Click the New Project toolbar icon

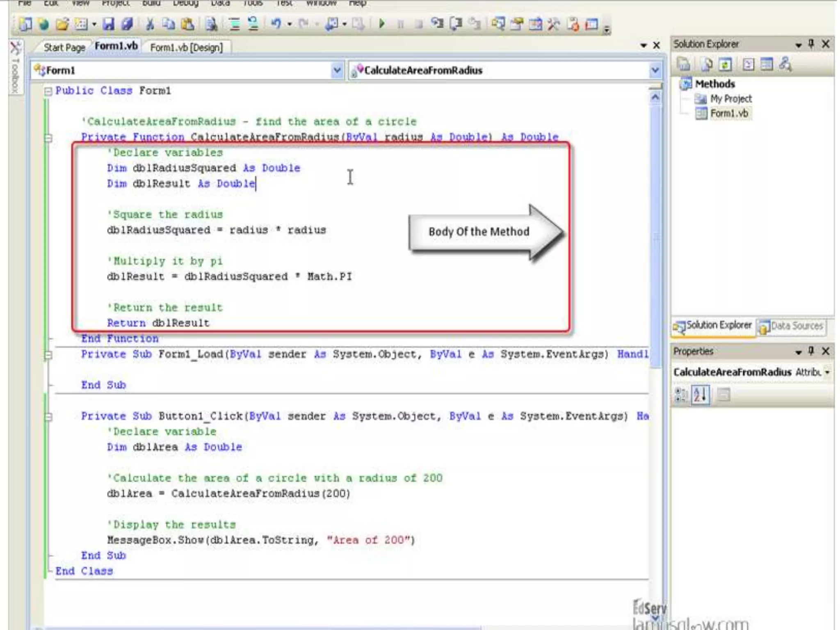25,24
